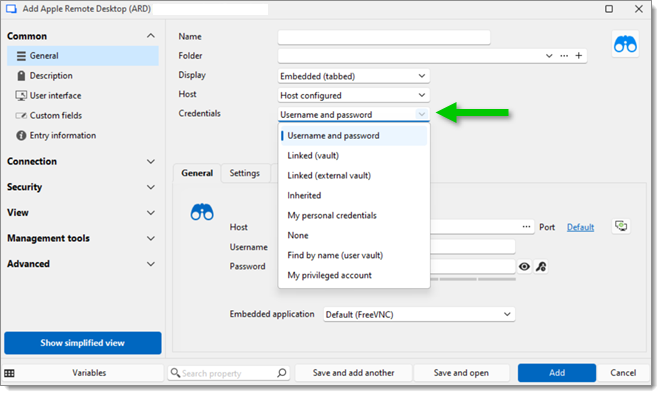Screen dimensions: 662x396
Task: Click the Folder ellipsis browse icon
Action: (564, 56)
